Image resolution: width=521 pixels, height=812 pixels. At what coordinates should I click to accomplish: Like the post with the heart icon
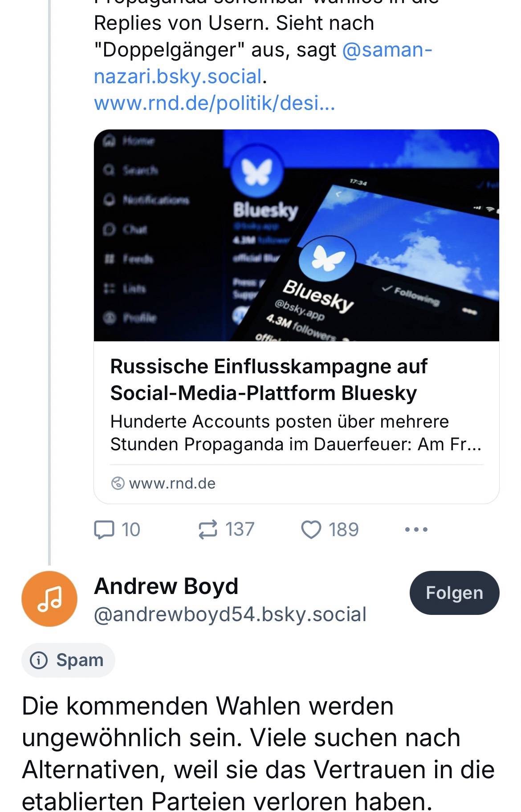311,529
